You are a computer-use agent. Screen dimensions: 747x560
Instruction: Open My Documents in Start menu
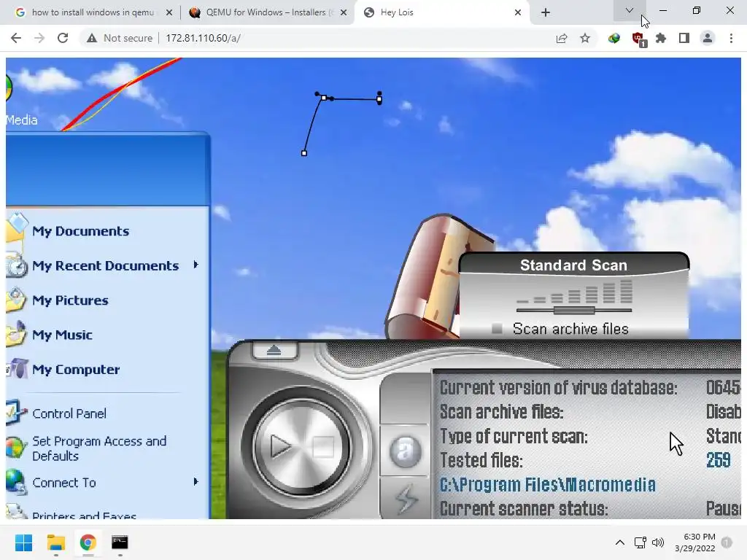click(80, 231)
